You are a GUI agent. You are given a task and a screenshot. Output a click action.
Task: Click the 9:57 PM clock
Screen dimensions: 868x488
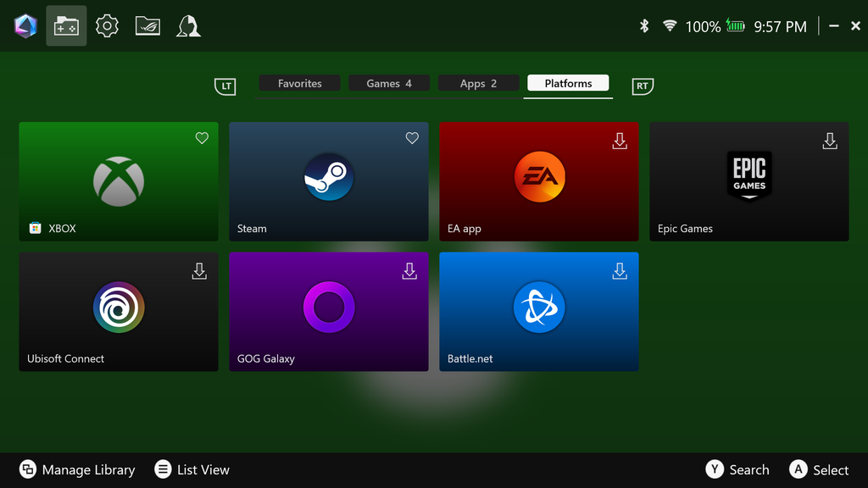pos(780,26)
